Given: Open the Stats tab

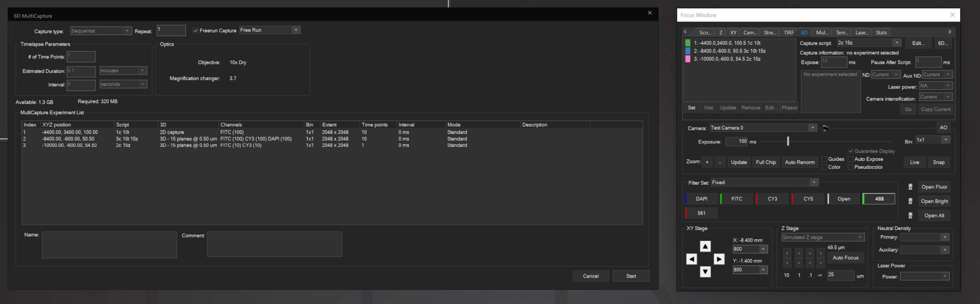Looking at the screenshot, I should (x=881, y=33).
